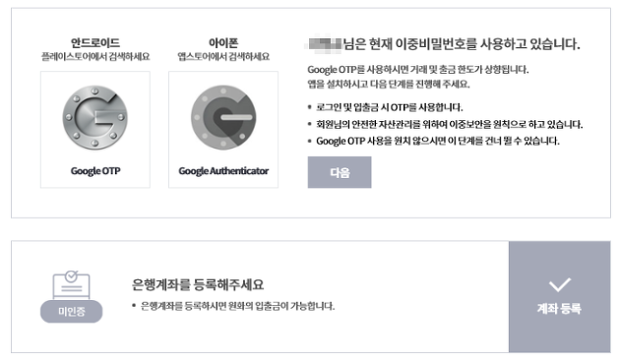
Task: Click the bank account document icon
Action: point(71,284)
